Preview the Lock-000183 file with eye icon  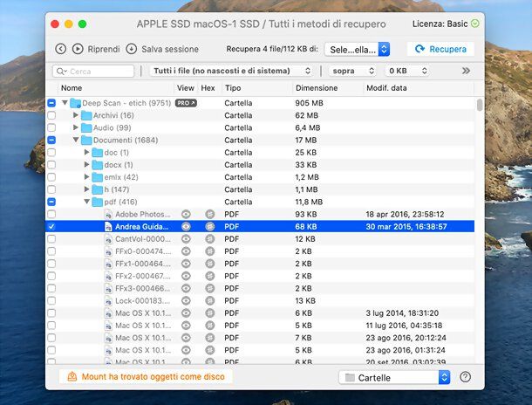(186, 301)
